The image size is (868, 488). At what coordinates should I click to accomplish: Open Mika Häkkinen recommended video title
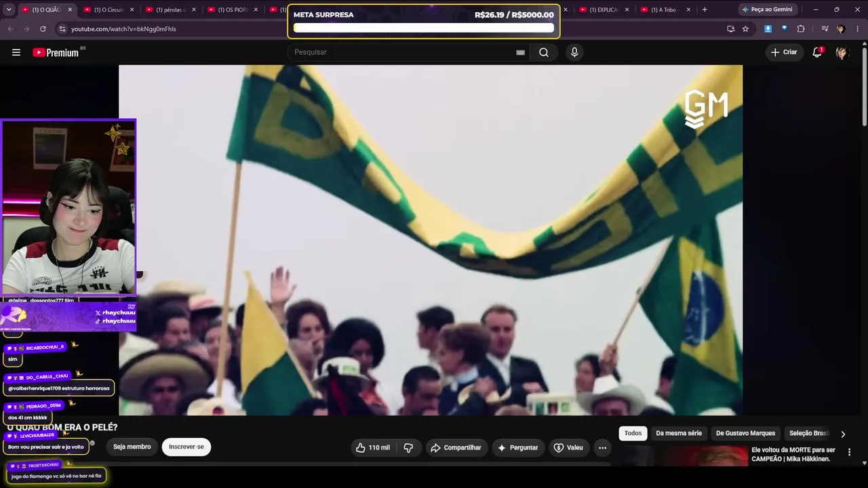[793, 454]
